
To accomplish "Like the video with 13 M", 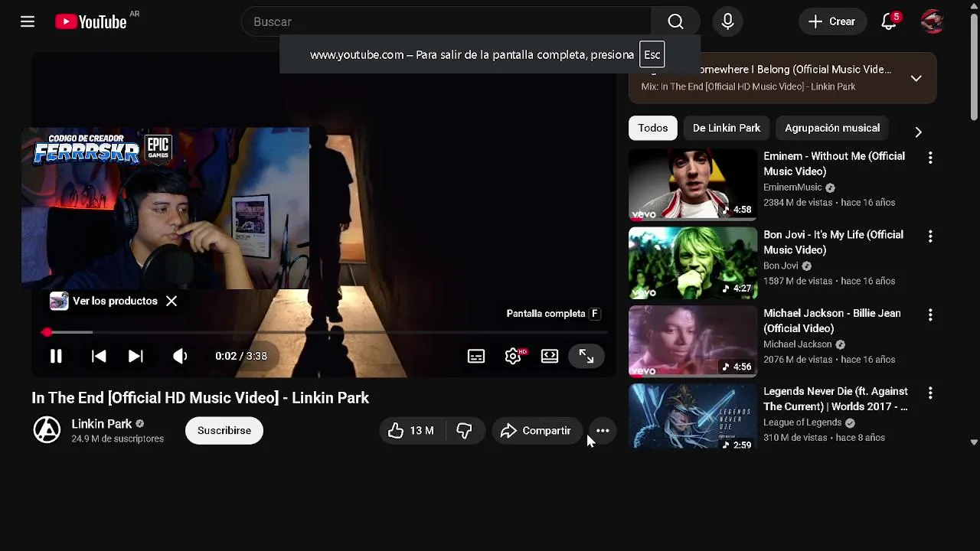I will [x=412, y=431].
